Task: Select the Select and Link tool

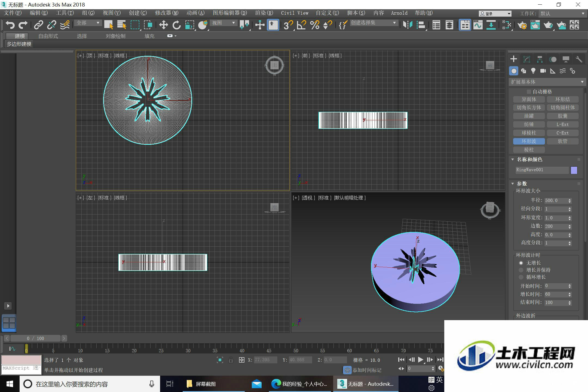Action: (x=38, y=25)
